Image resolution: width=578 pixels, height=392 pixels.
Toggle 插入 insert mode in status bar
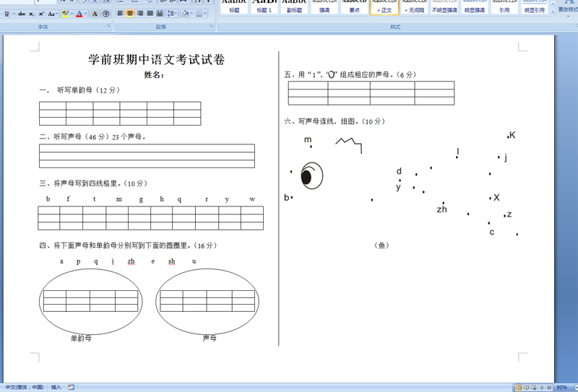[x=56, y=387]
